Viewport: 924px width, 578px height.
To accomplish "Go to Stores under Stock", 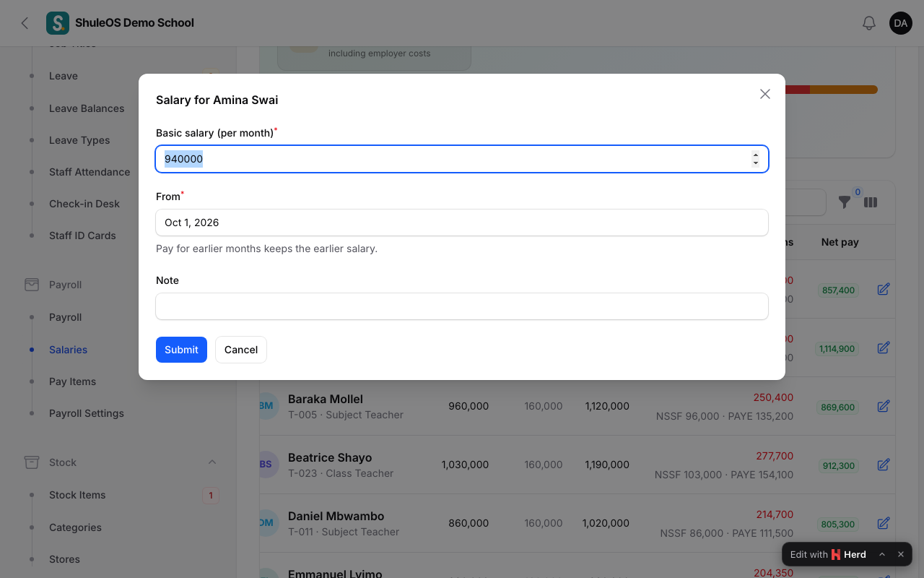I will pyautogui.click(x=64, y=559).
